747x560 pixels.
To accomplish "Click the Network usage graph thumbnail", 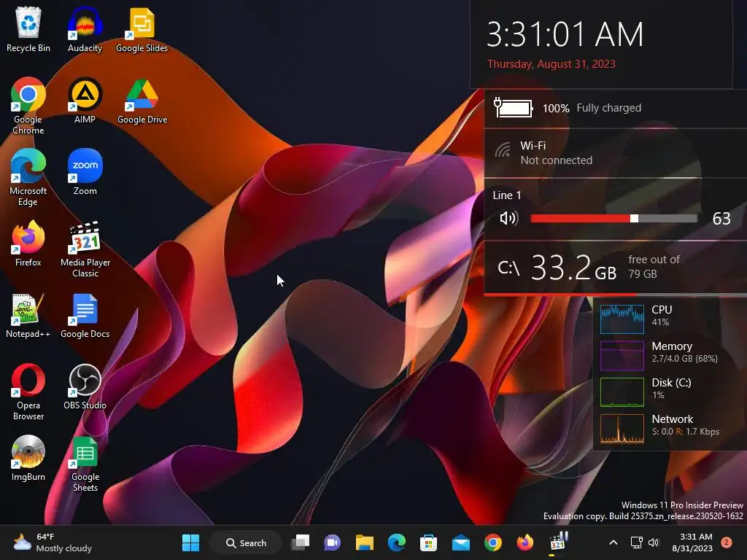I will tap(622, 429).
